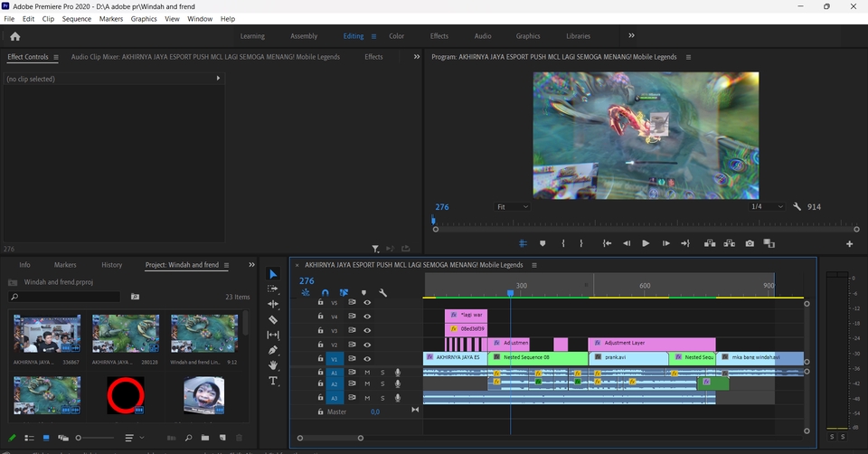Open the History panel tab

[x=112, y=265]
